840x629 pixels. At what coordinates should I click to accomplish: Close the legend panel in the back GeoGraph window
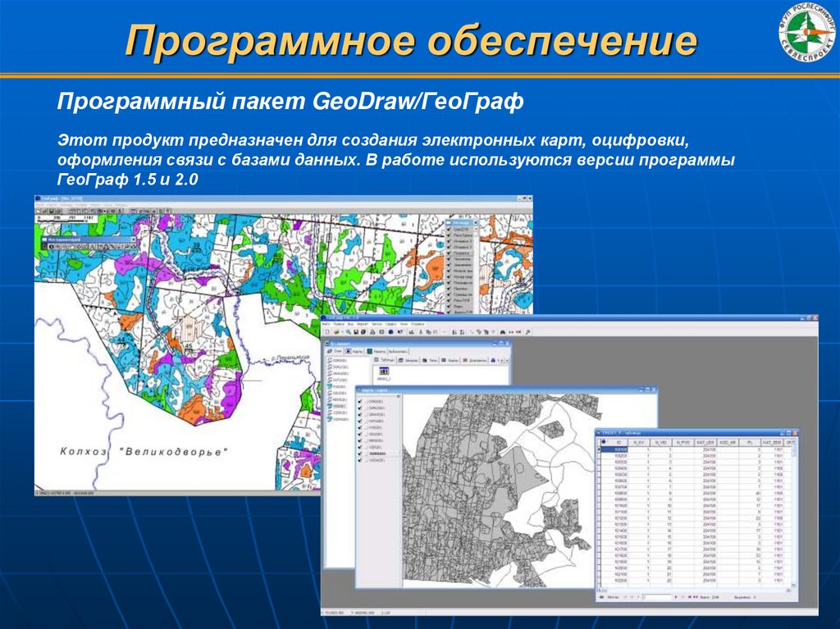click(475, 221)
